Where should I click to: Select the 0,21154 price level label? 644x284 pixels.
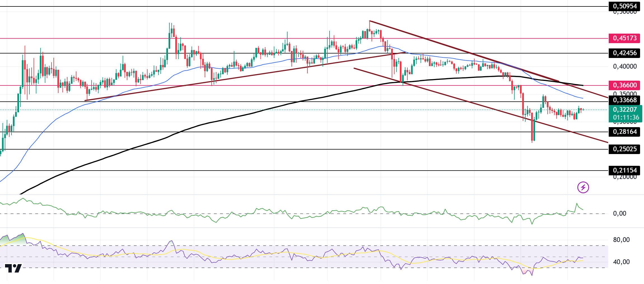(624, 170)
